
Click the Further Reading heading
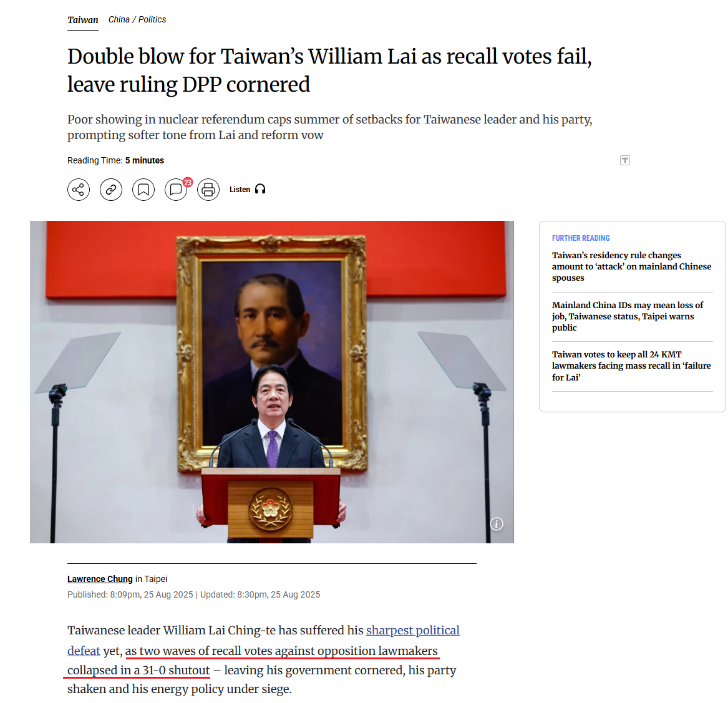[x=581, y=238]
